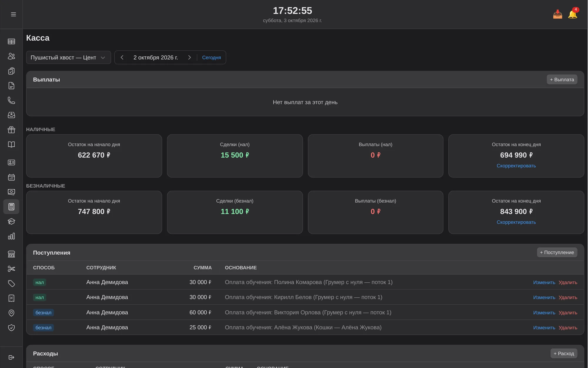Click the + Поступление button

(x=557, y=252)
